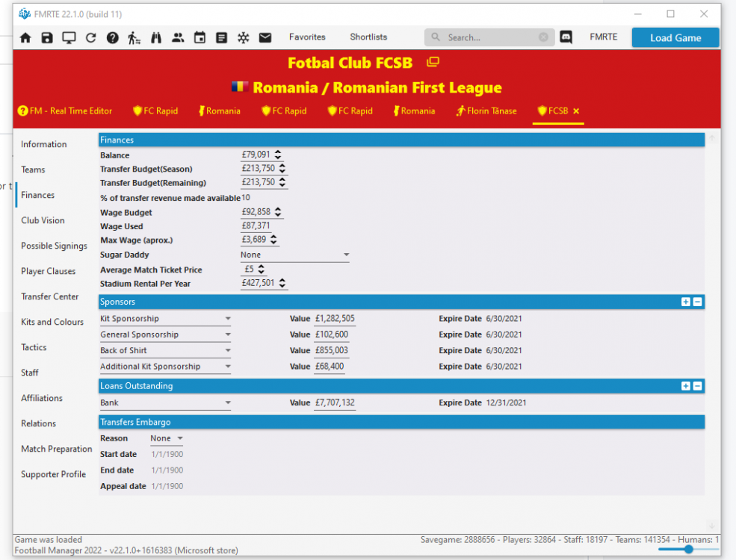Screen dimensions: 736x560
Task: Remove a loan with Loans Outstanding minus icon
Action: (697, 385)
